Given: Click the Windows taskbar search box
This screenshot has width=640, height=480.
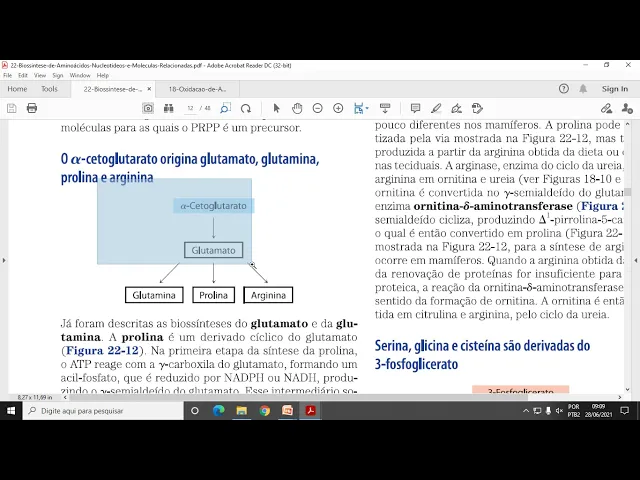Looking at the screenshot, I should [103, 411].
